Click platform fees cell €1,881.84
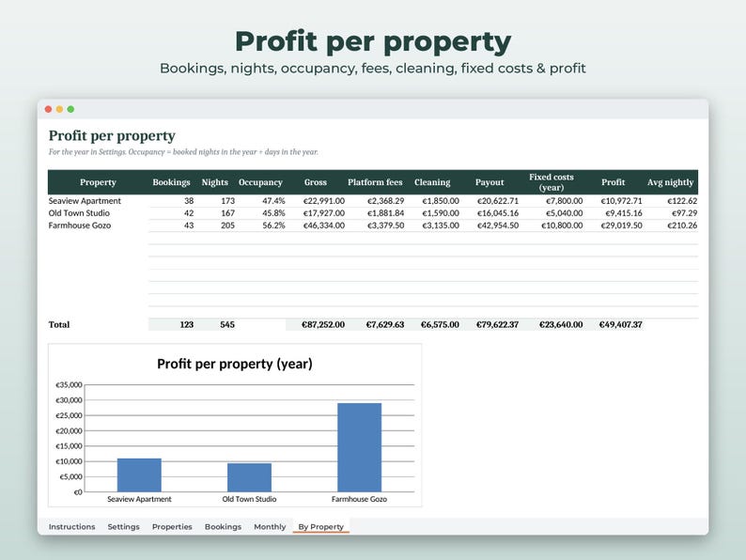This screenshot has height=560, width=746. pyautogui.click(x=385, y=213)
